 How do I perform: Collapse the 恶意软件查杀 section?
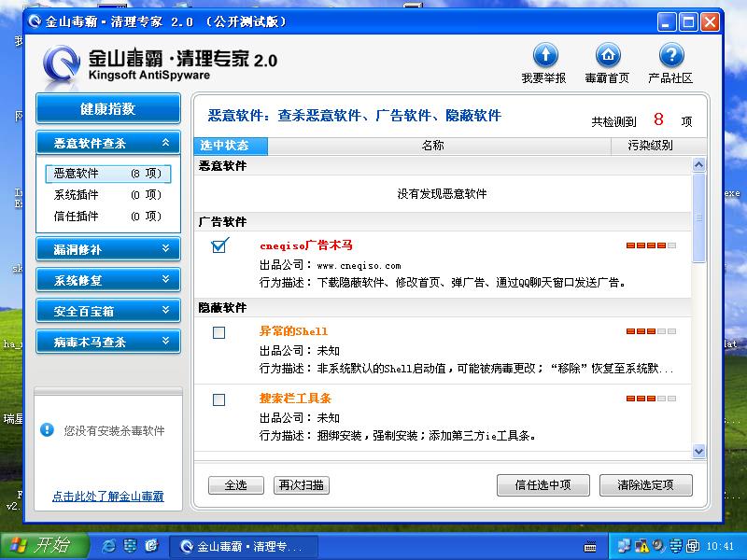click(108, 143)
